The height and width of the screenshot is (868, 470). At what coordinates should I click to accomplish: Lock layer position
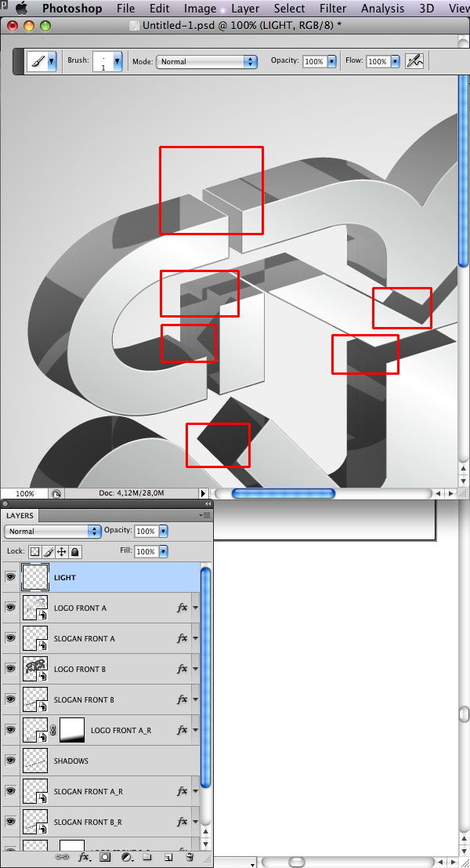61,552
